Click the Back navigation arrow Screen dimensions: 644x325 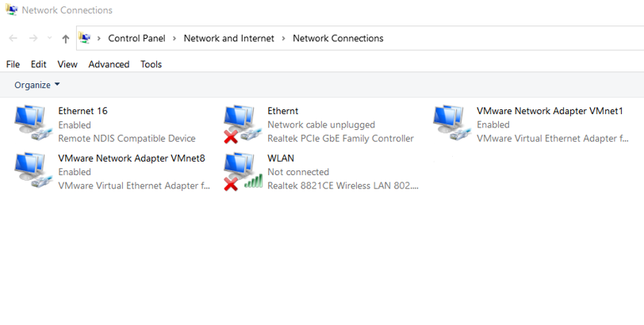pyautogui.click(x=13, y=38)
